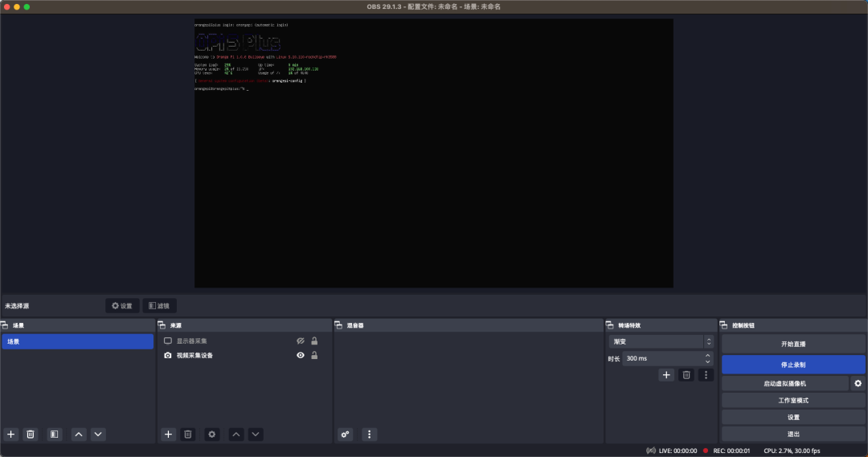Click the 未选择源 label
This screenshot has height=457, width=868.
[17, 305]
